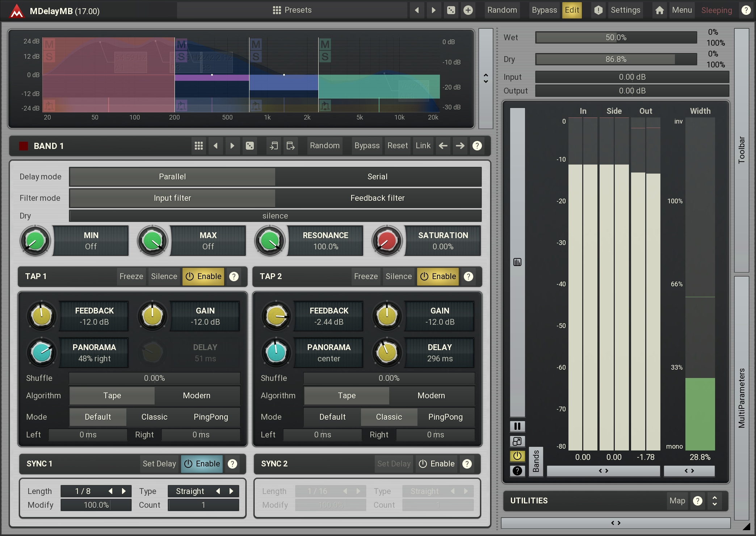The height and width of the screenshot is (536, 756).
Task: Click the randomize dice icon in the presets bar
Action: pos(451,10)
